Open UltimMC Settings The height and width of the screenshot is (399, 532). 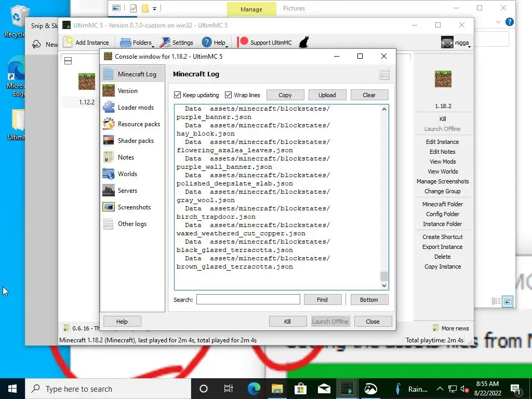coord(177,43)
